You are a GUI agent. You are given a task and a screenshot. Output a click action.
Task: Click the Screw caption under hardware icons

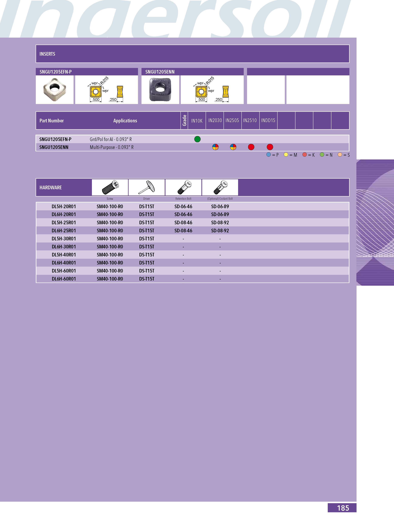(x=110, y=199)
